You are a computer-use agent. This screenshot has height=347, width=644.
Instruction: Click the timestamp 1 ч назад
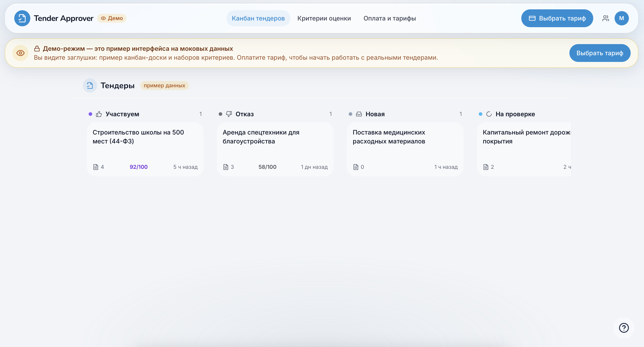pos(446,167)
